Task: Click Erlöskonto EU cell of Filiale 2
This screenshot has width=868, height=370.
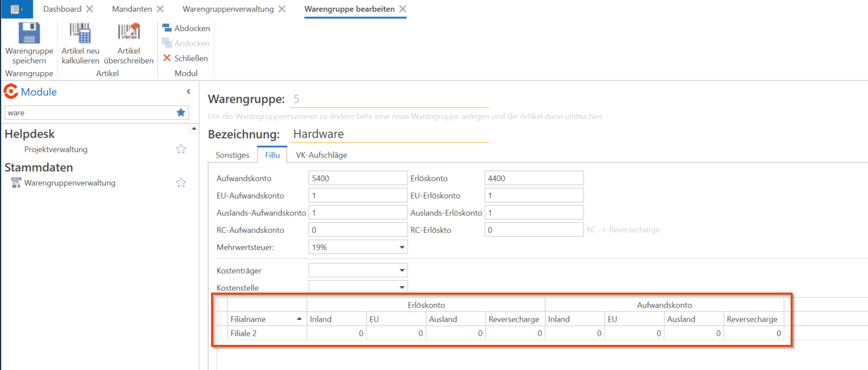Action: (x=396, y=334)
